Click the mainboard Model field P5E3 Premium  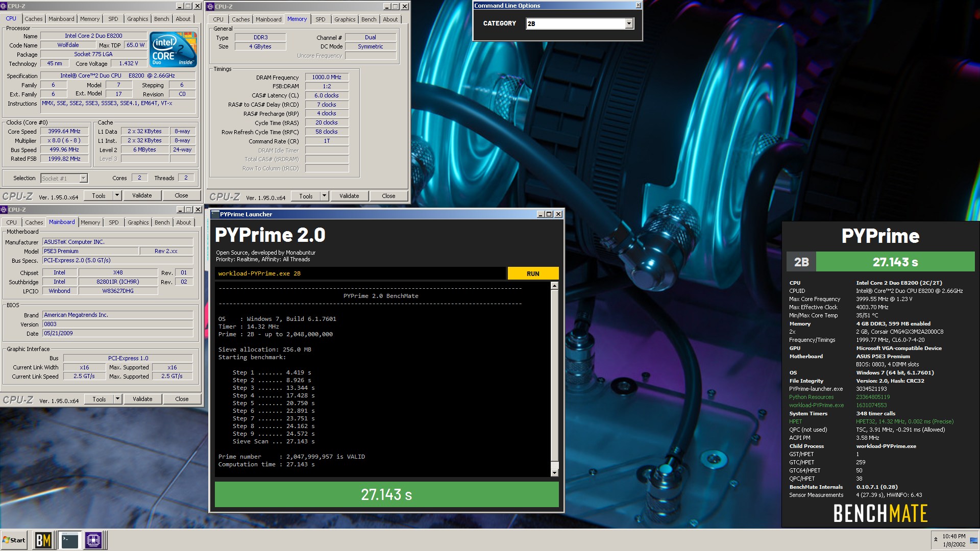(91, 251)
